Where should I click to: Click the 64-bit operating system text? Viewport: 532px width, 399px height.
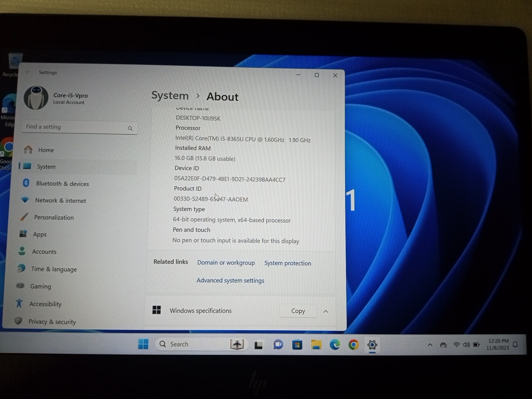[x=232, y=220]
